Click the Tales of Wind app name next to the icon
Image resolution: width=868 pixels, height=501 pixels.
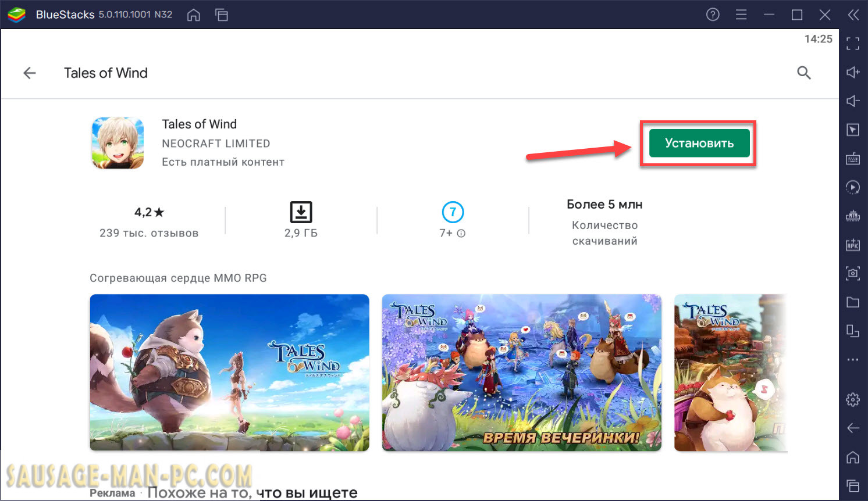[199, 124]
